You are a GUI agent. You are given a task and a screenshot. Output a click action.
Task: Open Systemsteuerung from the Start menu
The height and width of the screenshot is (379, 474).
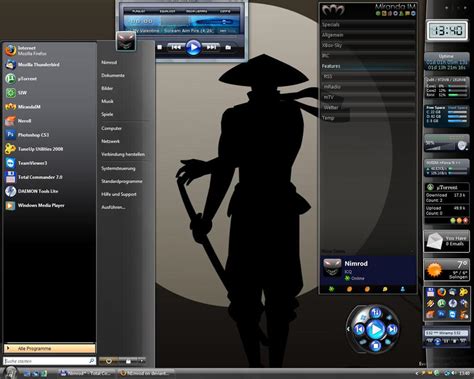coord(118,168)
